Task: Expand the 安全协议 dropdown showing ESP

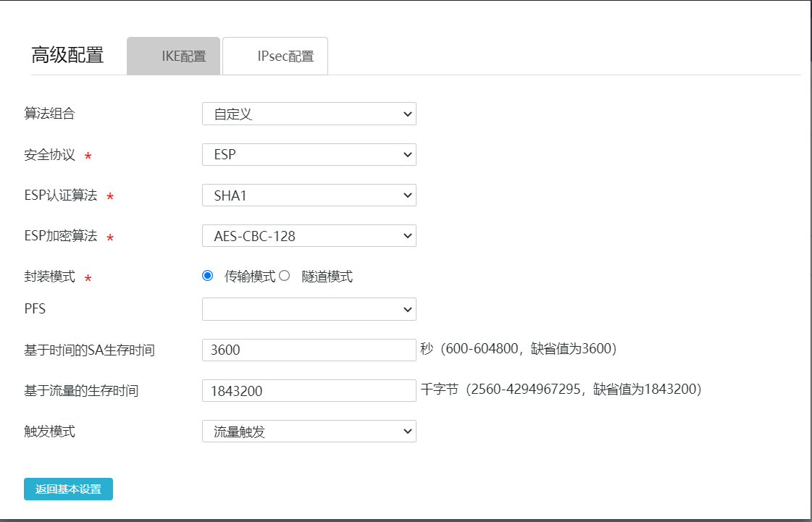Action: coord(309,154)
